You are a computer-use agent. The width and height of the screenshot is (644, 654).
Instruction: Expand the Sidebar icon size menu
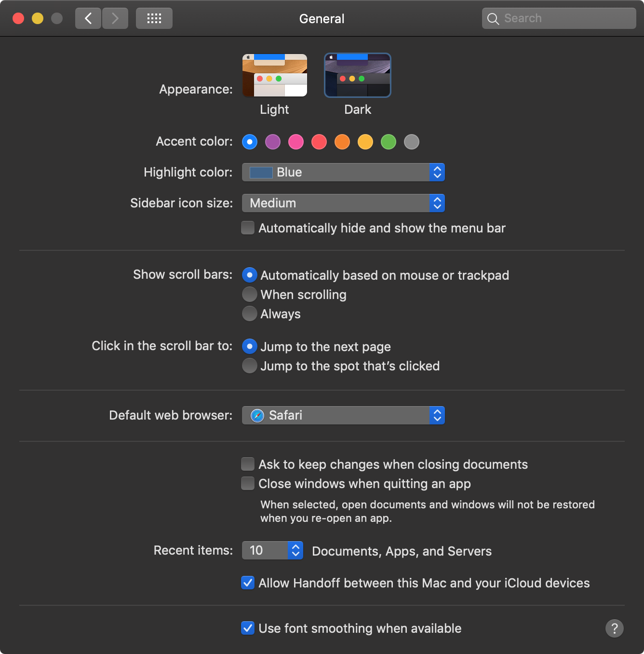tap(343, 203)
